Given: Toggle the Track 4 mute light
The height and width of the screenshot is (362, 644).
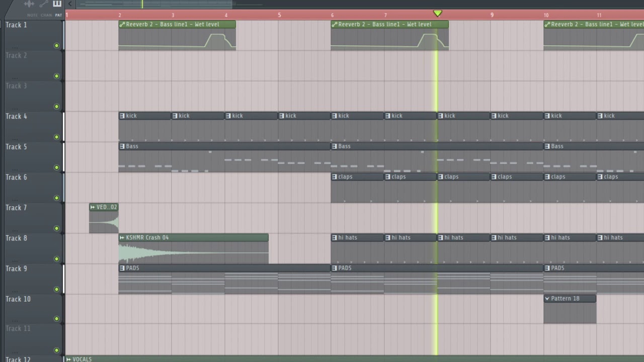Looking at the screenshot, I should point(56,137).
